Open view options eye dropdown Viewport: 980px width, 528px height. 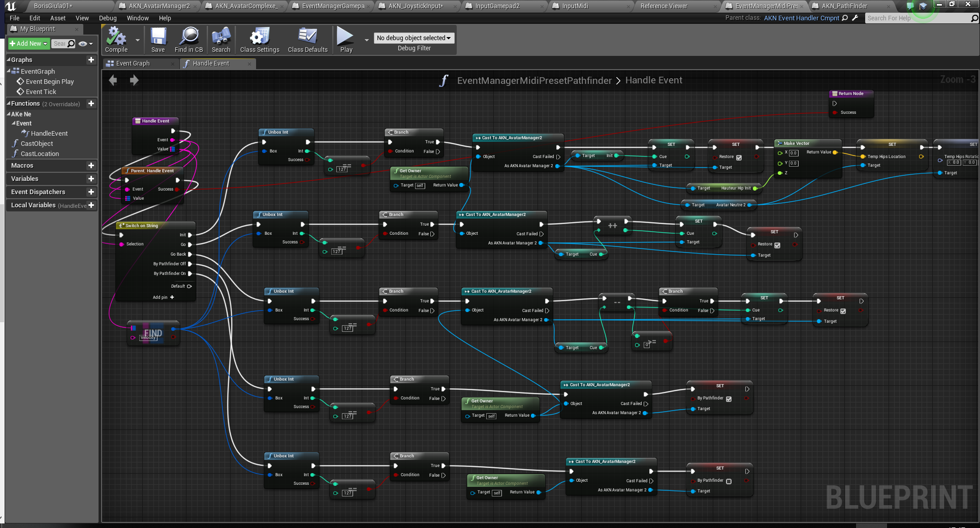(x=86, y=44)
